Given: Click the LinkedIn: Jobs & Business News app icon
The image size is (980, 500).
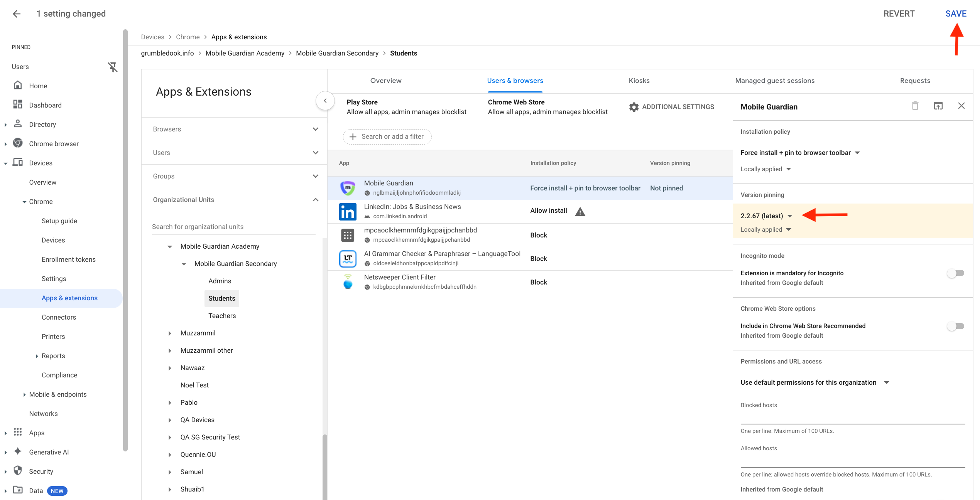Looking at the screenshot, I should pyautogui.click(x=348, y=211).
